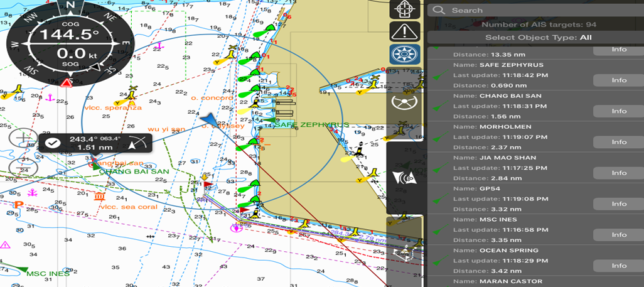This screenshot has width=644, height=287.
Task: Tap the magnifier icon in Search bar
Action: [x=439, y=10]
